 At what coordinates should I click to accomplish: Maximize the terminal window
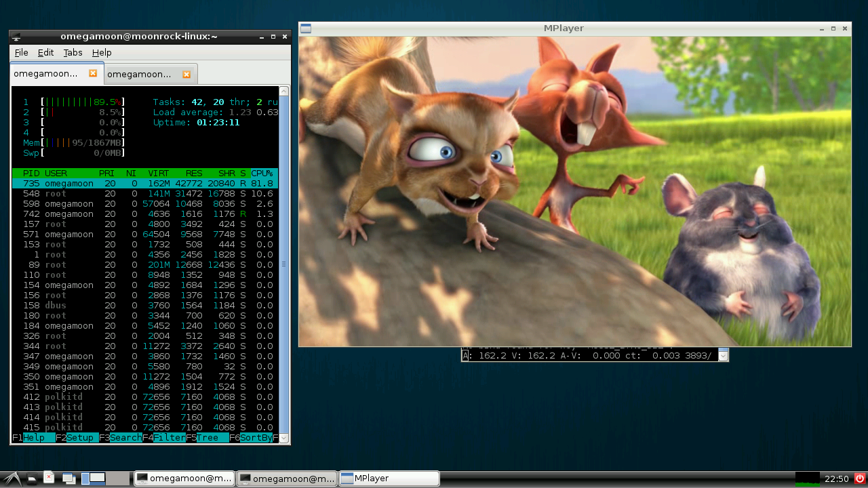point(273,37)
